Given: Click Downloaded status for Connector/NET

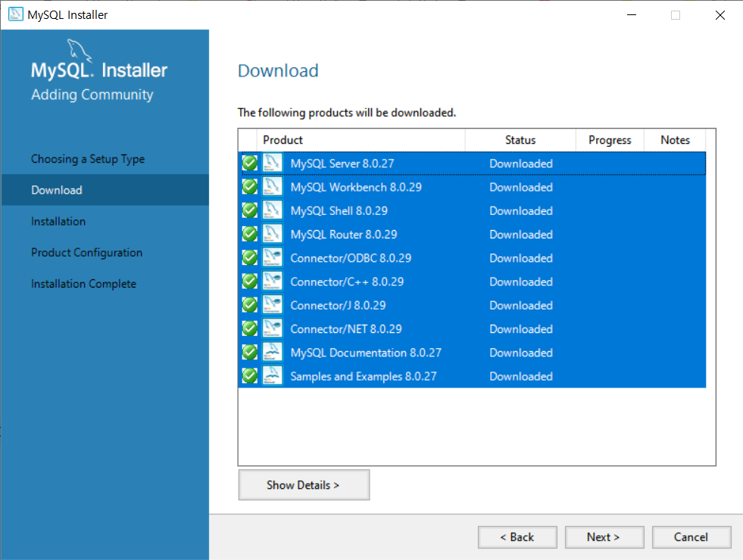Looking at the screenshot, I should pos(521,329).
